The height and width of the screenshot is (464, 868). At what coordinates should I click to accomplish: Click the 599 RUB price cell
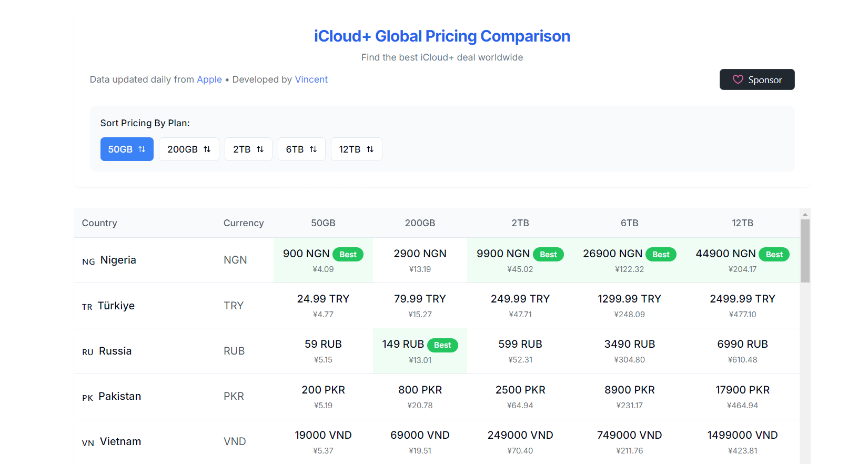[520, 351]
